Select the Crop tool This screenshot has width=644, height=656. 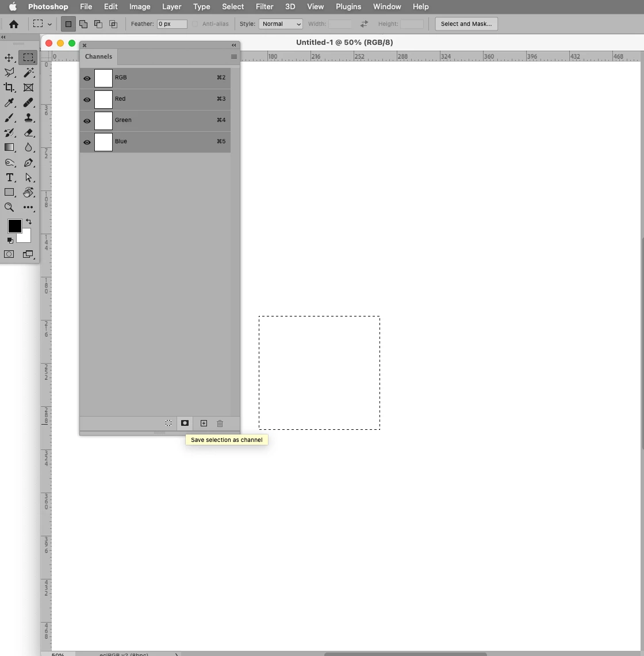pos(9,87)
